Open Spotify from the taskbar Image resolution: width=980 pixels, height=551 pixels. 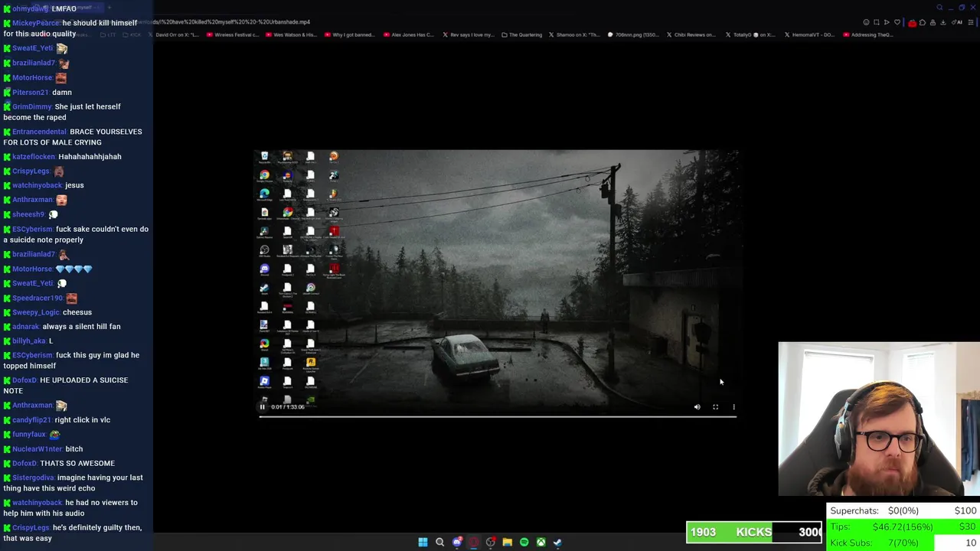pyautogui.click(x=524, y=542)
